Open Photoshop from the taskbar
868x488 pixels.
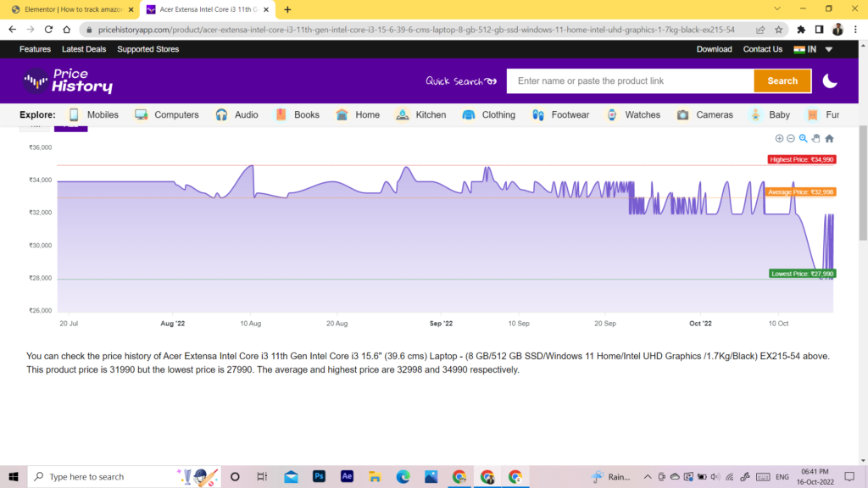[319, 476]
